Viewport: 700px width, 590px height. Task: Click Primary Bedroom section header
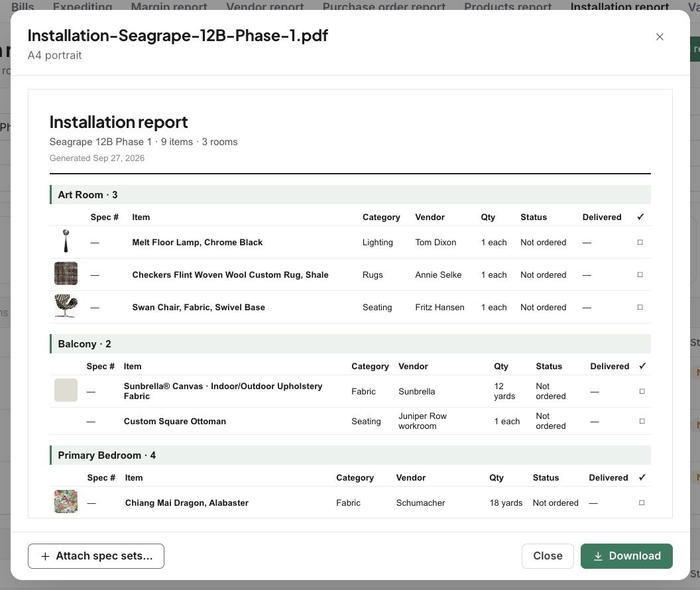coord(350,455)
